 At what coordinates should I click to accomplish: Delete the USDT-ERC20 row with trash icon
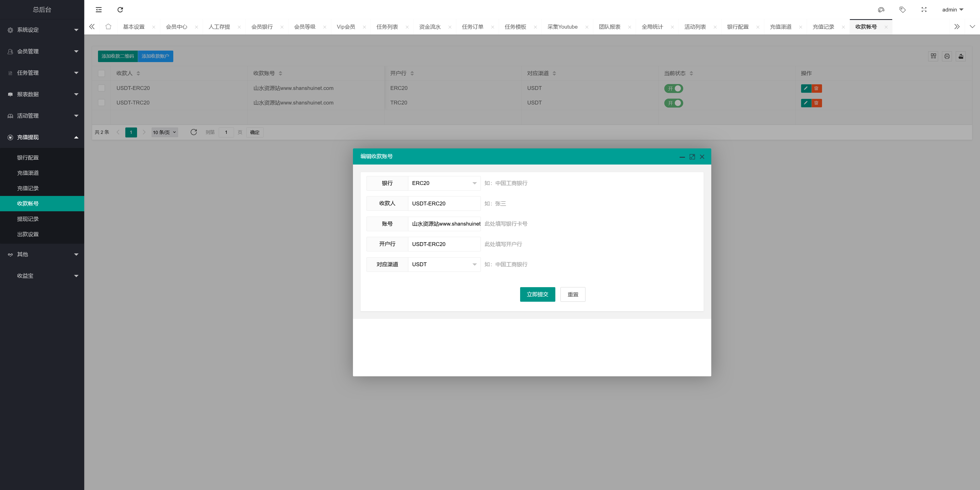(x=816, y=88)
